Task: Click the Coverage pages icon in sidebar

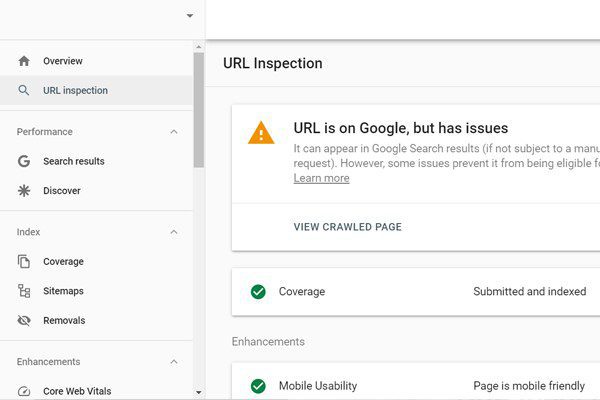Action: coord(24,261)
